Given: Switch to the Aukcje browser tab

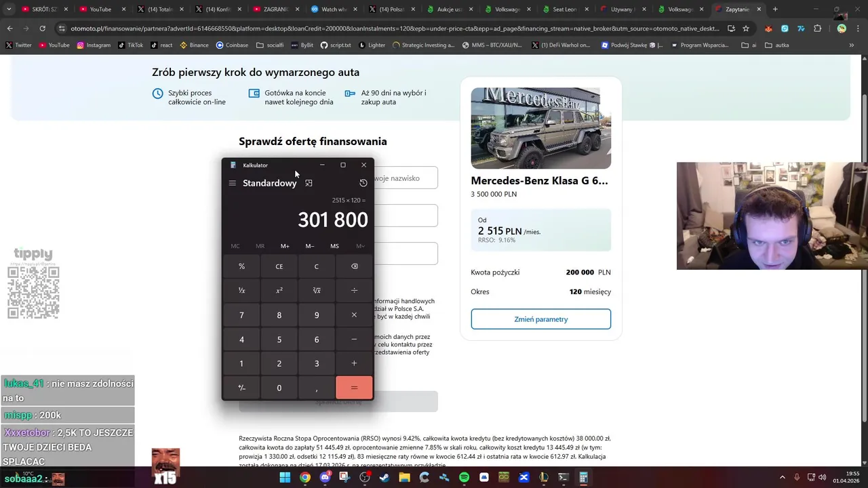Looking at the screenshot, I should click(450, 9).
